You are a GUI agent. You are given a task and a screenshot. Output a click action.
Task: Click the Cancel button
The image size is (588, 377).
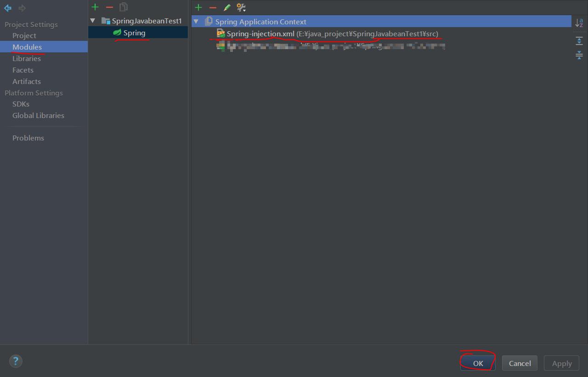tap(520, 363)
